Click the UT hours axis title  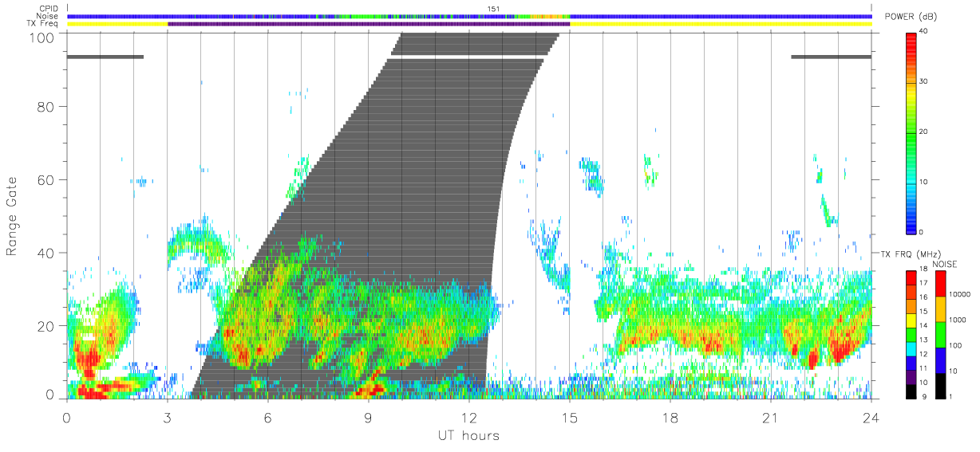point(468,435)
